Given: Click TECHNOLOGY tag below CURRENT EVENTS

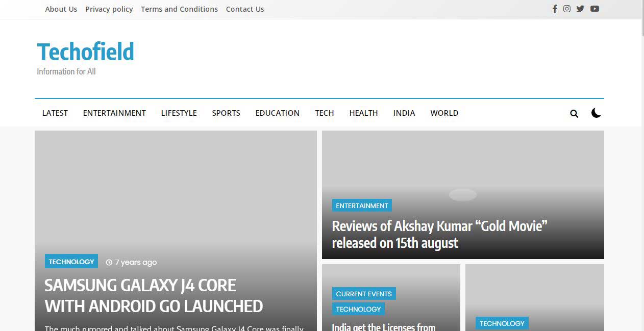Looking at the screenshot, I should [x=358, y=309].
